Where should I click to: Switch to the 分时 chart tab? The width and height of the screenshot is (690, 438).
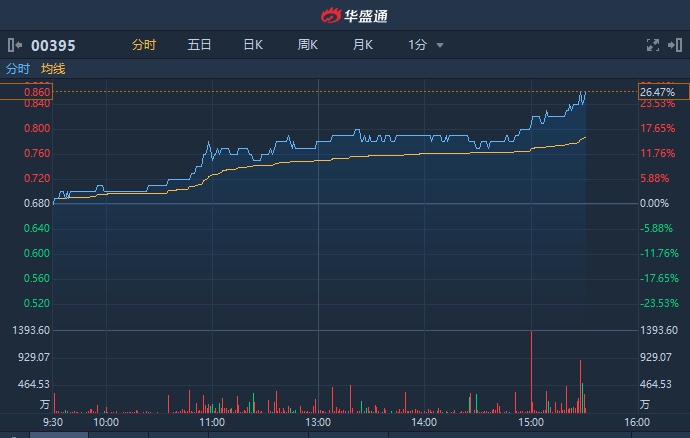coord(144,45)
